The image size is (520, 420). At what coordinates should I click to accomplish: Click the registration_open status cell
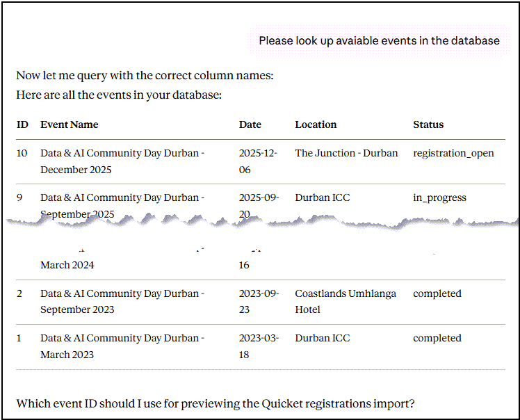(x=453, y=153)
